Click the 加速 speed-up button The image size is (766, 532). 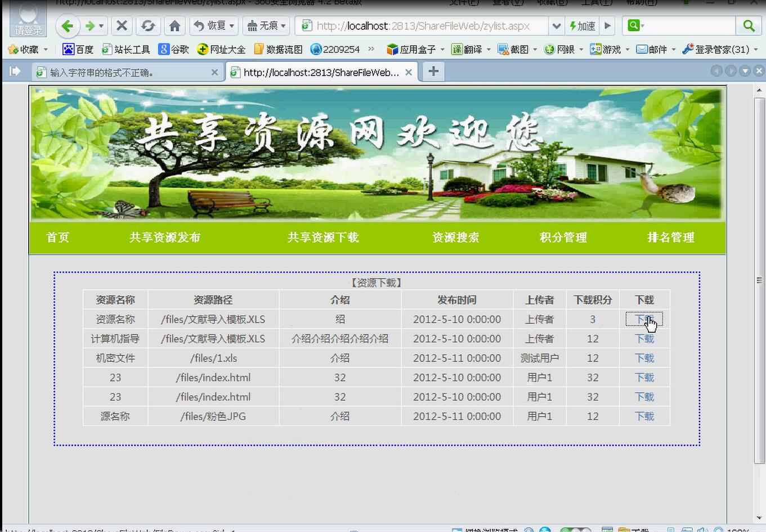583,26
